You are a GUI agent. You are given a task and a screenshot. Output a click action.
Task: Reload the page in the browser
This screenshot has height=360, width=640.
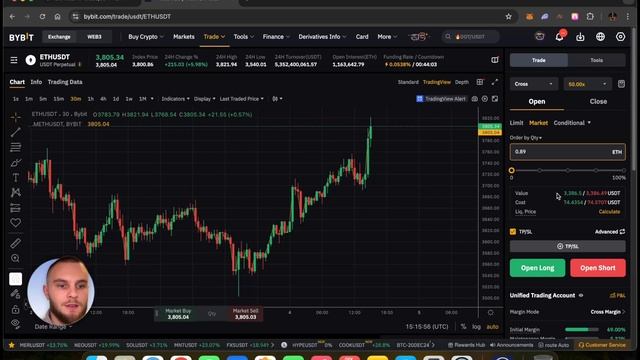coord(42,17)
